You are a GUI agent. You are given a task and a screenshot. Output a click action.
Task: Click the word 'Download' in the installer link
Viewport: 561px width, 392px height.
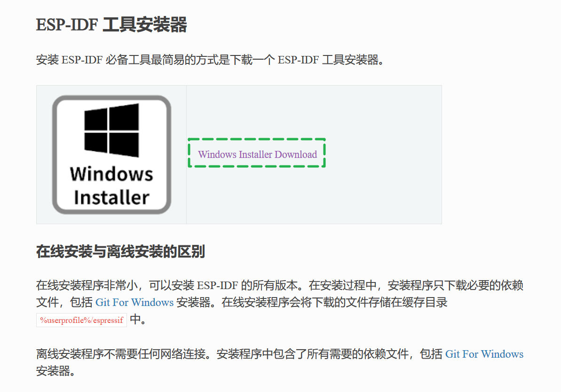click(295, 154)
